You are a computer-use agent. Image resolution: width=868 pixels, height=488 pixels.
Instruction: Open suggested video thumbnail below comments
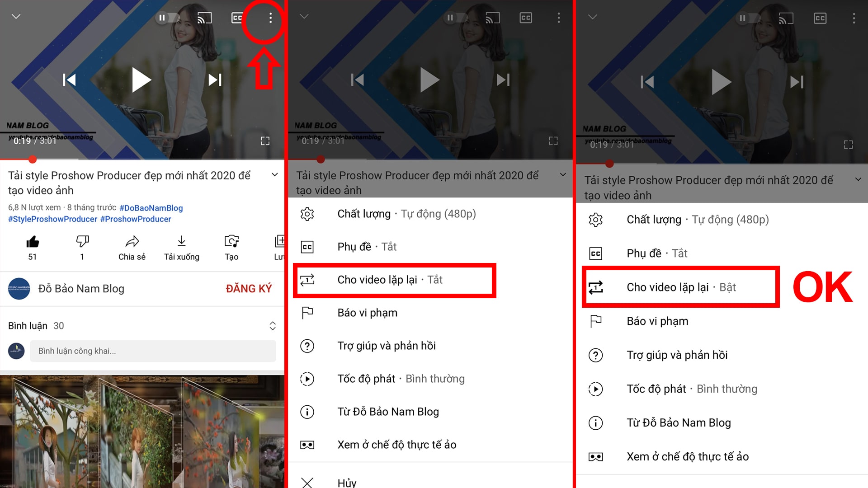142,432
